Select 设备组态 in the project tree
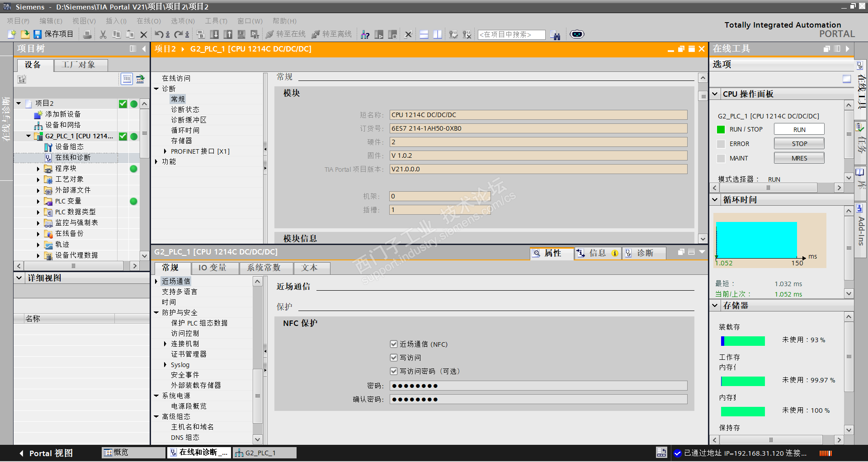The image size is (868, 462). coord(69,147)
